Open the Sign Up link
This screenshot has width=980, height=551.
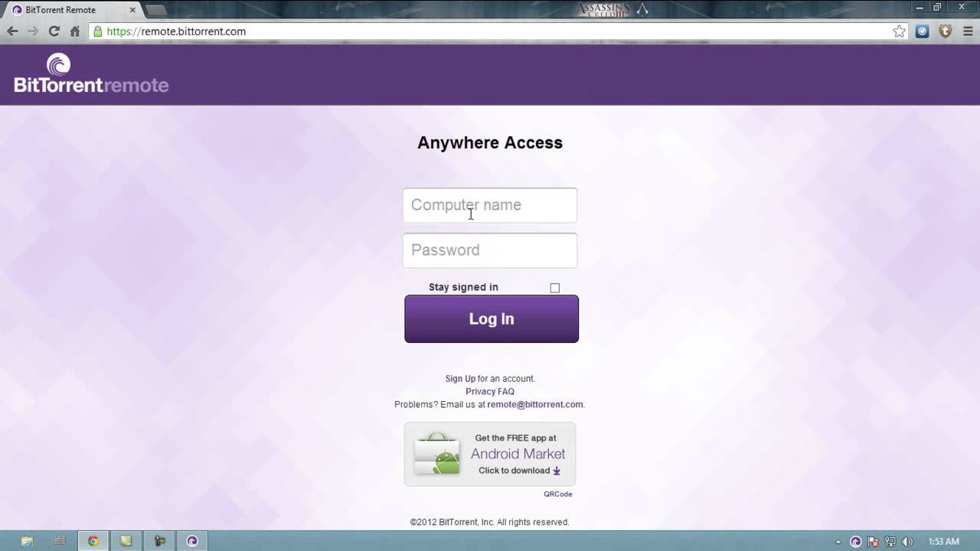click(460, 379)
